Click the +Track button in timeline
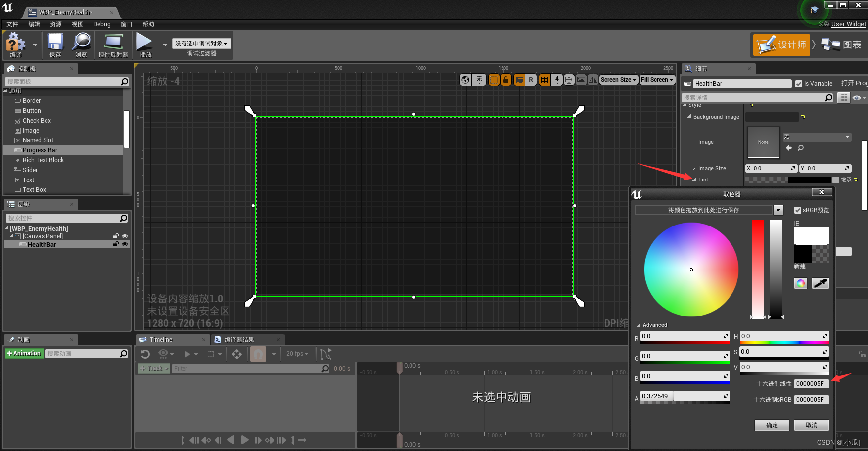This screenshot has height=451, width=868. [x=153, y=368]
